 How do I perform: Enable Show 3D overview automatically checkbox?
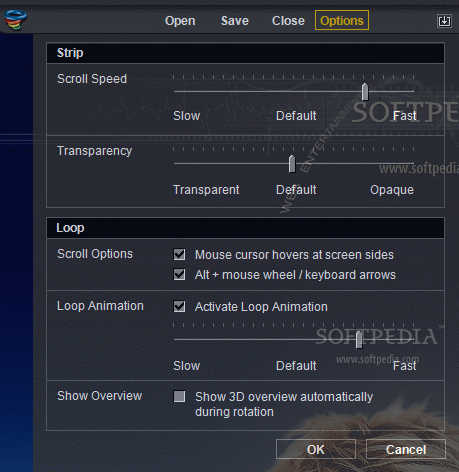179,396
